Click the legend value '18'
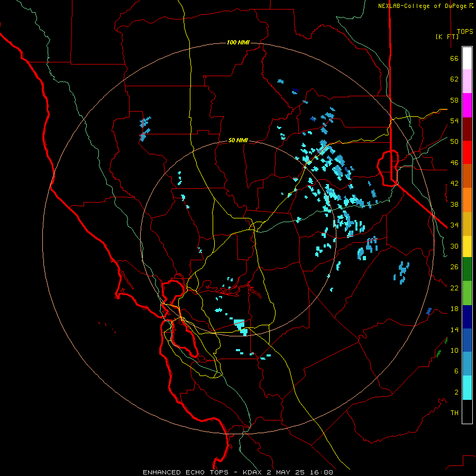 coord(454,309)
